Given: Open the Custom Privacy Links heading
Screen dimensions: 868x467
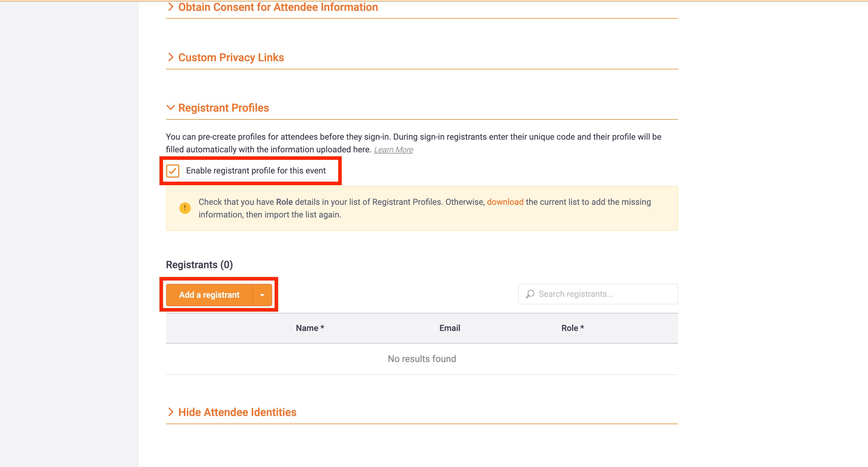Looking at the screenshot, I should (231, 57).
